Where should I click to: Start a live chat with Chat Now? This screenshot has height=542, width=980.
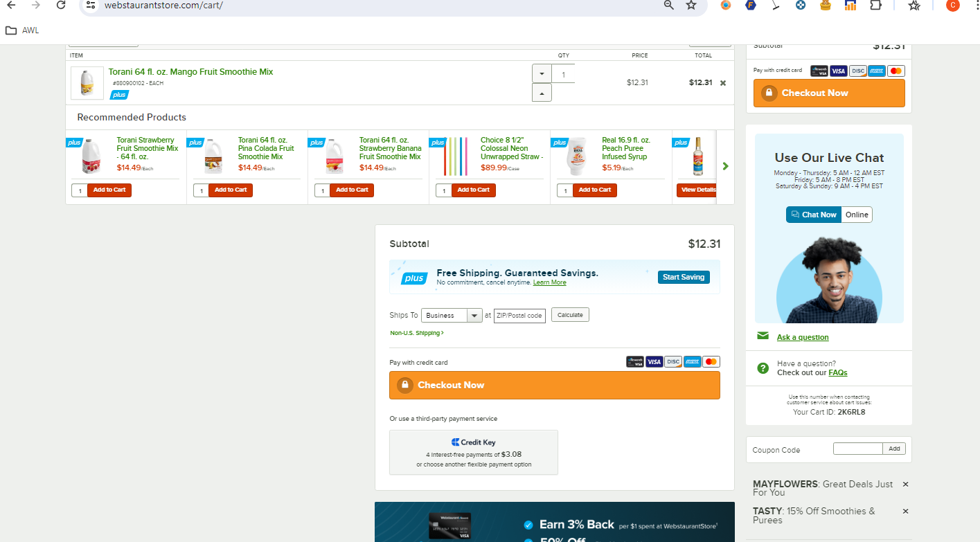814,215
